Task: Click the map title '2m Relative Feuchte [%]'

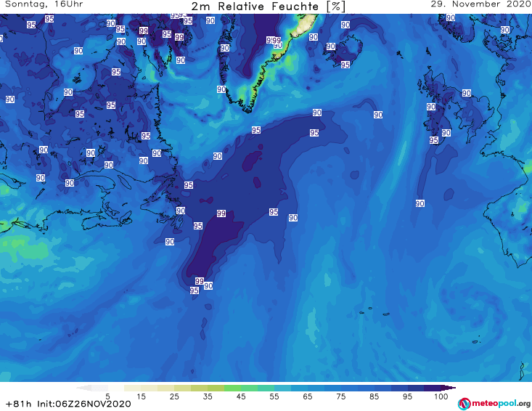Action: (x=268, y=7)
